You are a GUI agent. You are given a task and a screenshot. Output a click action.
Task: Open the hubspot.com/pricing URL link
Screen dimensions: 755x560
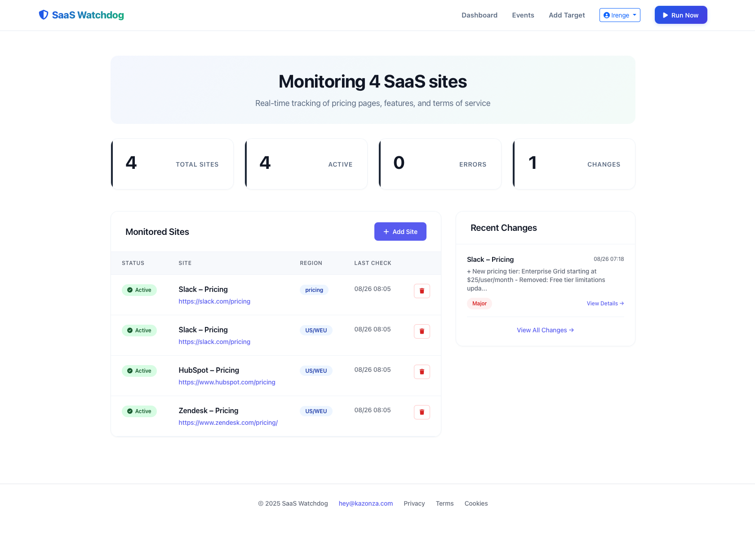(x=226, y=382)
